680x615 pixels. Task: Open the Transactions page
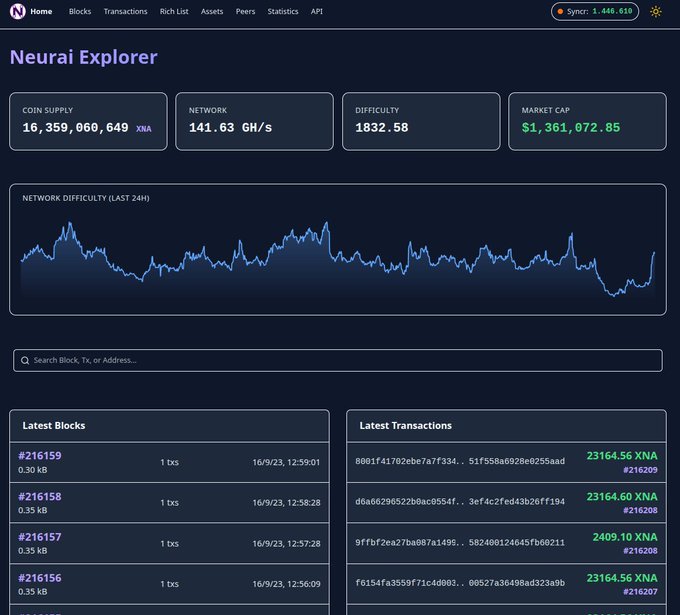(125, 12)
